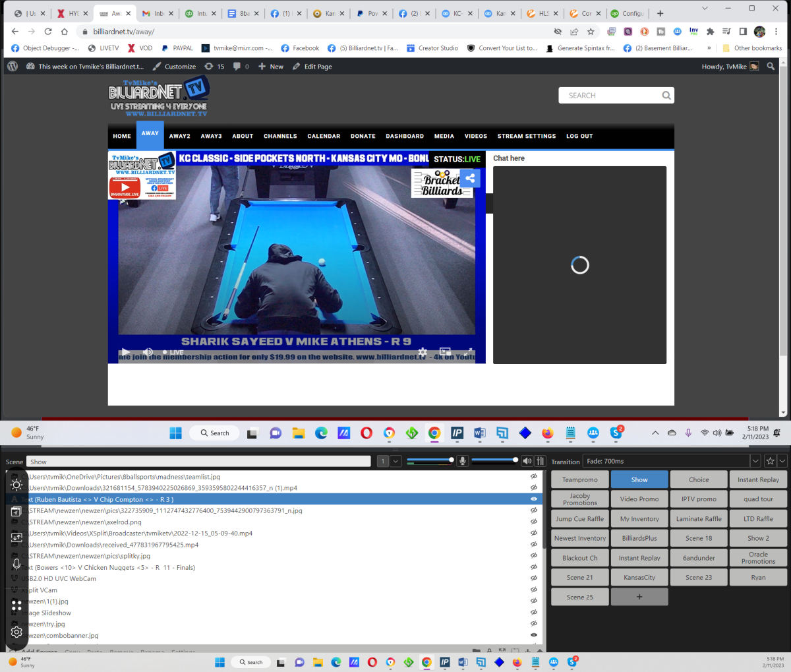791x672 pixels.
Task: Enter fullscreen on the live video
Action: point(469,352)
